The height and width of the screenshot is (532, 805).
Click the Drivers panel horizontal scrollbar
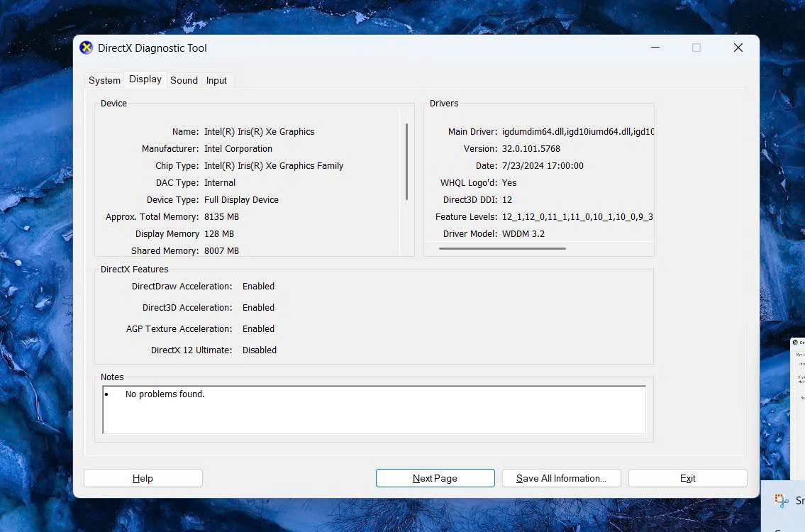pyautogui.click(x=502, y=248)
